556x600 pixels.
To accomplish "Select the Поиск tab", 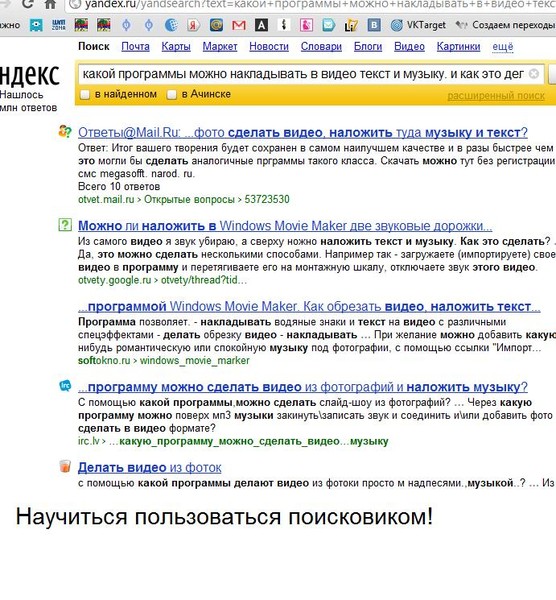I will [x=94, y=47].
